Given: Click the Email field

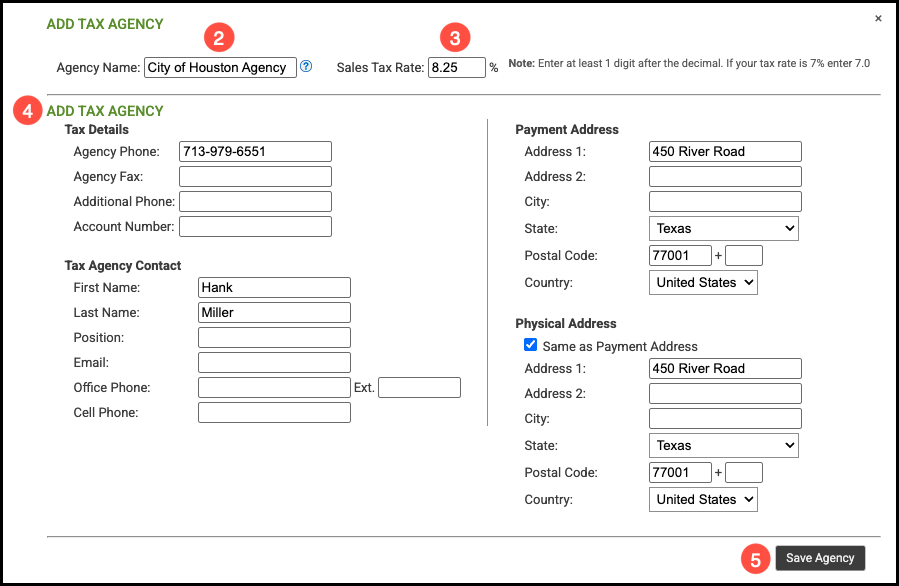Looking at the screenshot, I should [x=274, y=362].
